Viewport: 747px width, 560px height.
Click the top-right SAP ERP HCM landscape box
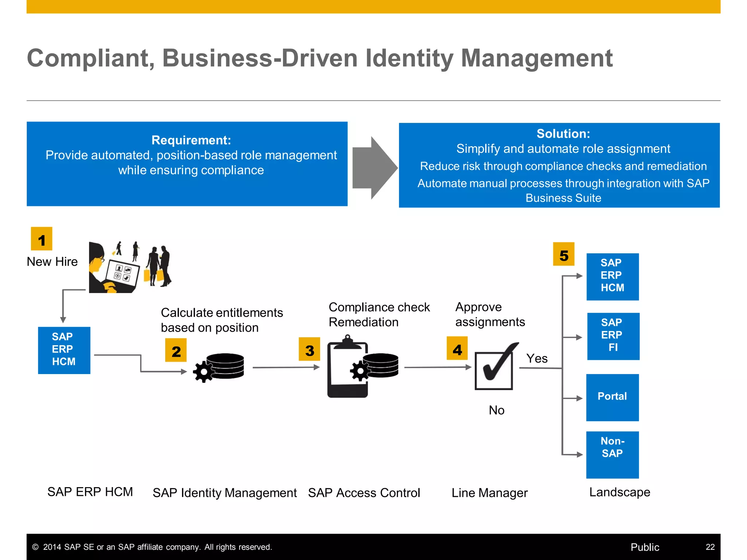612,277
